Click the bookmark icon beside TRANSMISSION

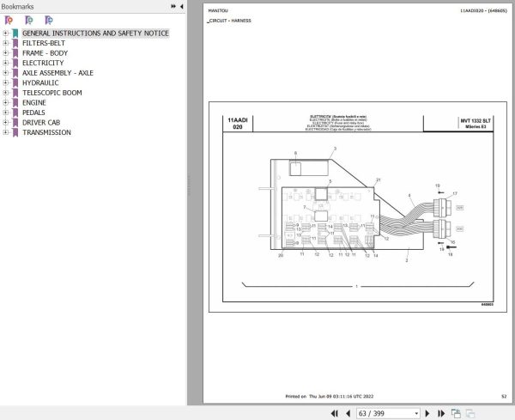(x=15, y=132)
